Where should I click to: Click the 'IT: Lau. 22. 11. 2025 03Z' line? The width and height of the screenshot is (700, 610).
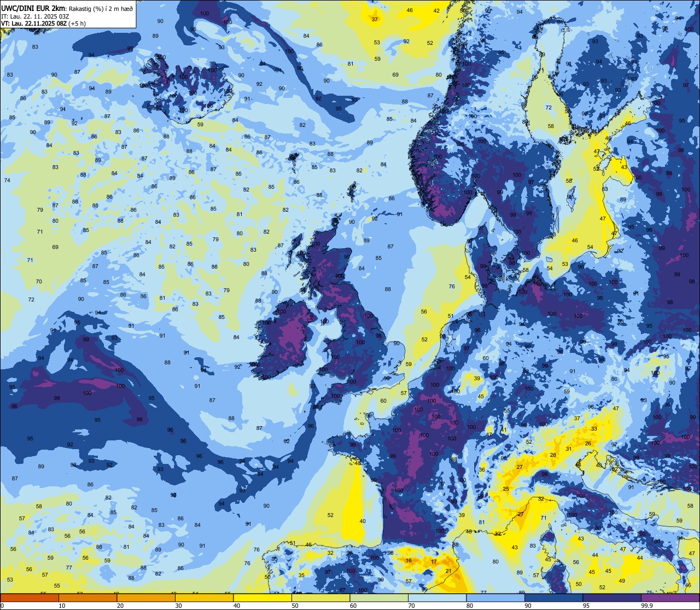36,16
